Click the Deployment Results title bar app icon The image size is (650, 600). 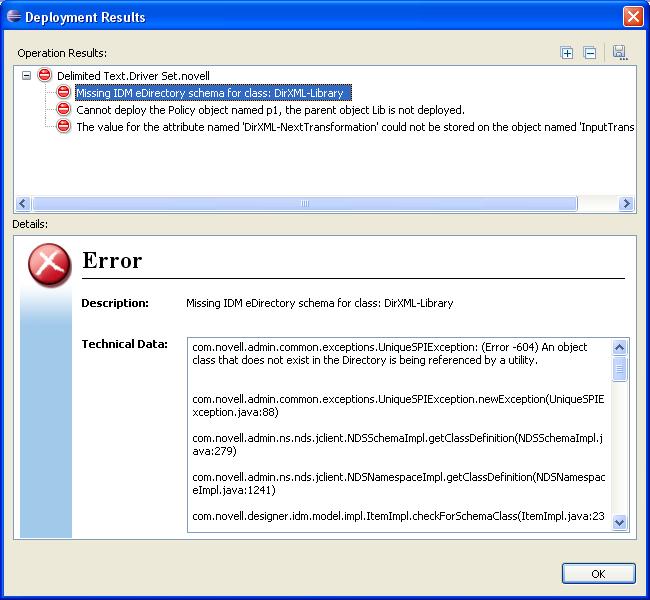13,16
